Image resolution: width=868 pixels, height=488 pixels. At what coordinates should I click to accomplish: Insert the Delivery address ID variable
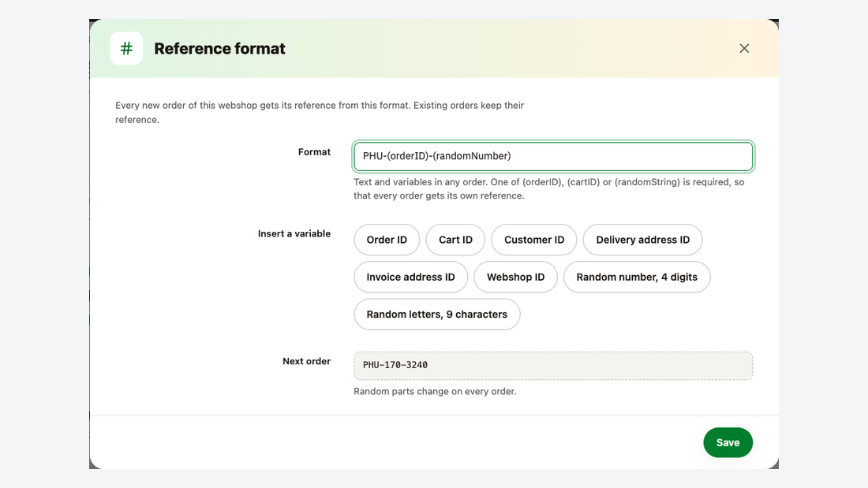click(642, 240)
